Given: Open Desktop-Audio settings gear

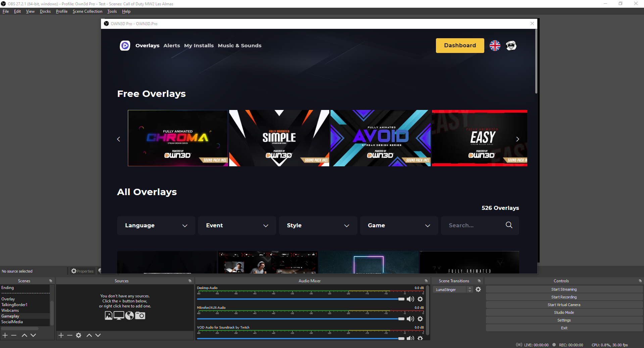Looking at the screenshot, I should [x=420, y=299].
